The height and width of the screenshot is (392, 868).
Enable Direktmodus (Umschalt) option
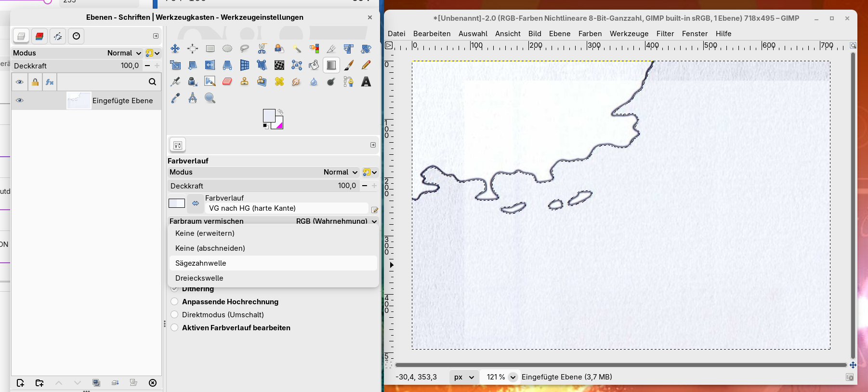(174, 315)
